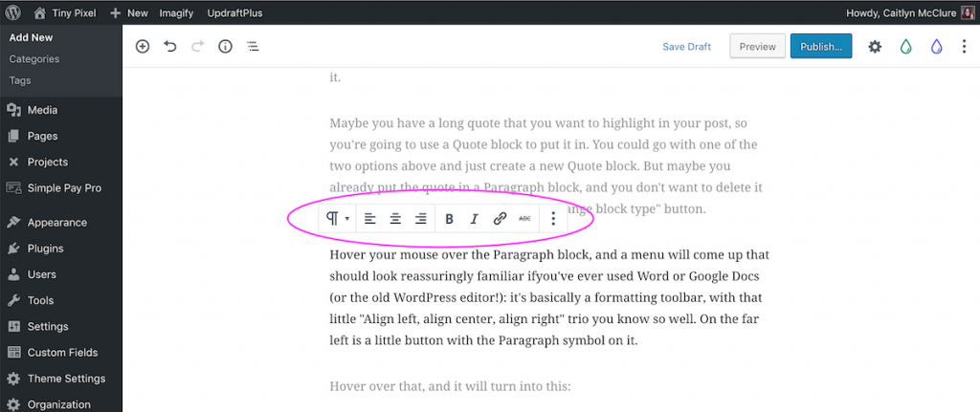Redo the last undone edit

click(x=197, y=46)
